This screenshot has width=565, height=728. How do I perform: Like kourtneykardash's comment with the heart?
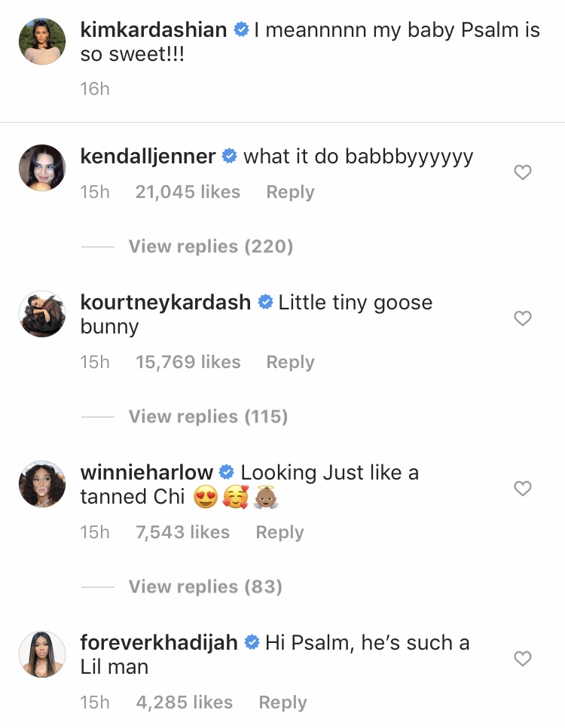(x=522, y=318)
